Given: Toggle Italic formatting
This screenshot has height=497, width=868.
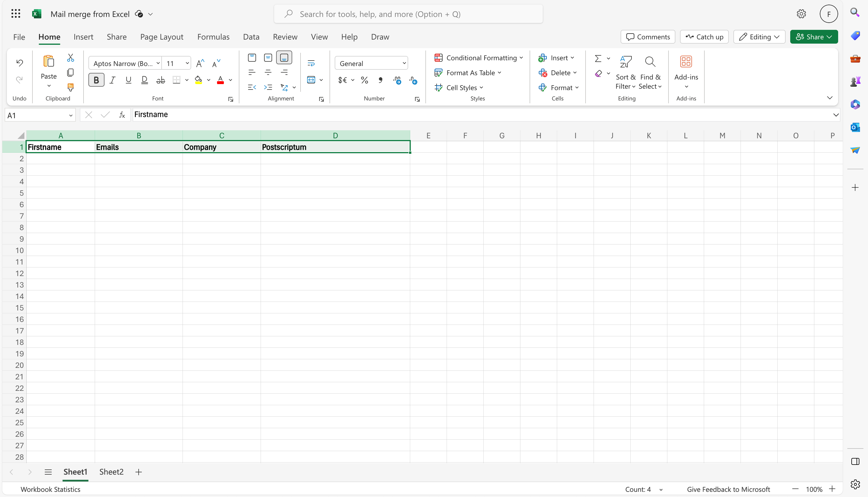Looking at the screenshot, I should [112, 80].
